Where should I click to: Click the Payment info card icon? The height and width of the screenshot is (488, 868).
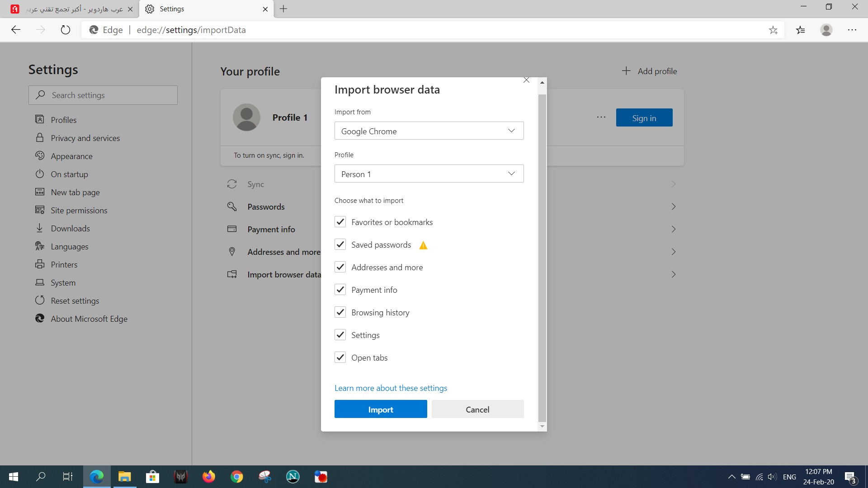pos(232,229)
